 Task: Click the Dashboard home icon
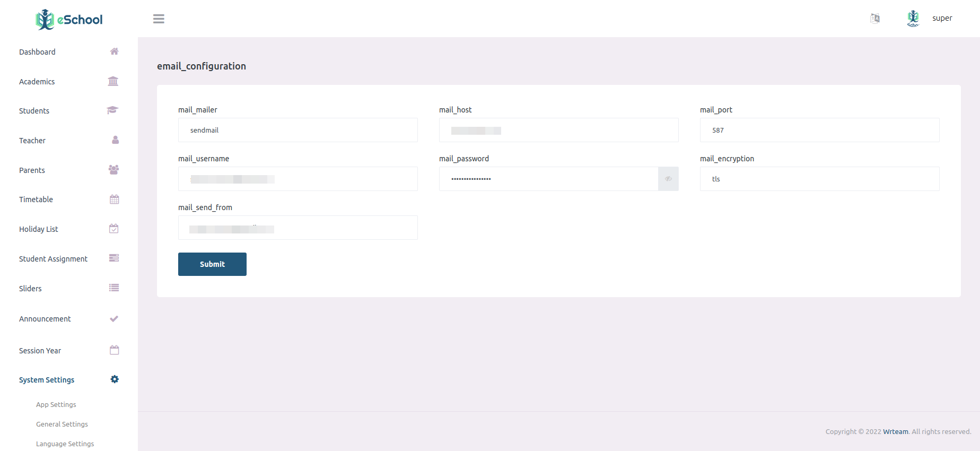tap(114, 51)
